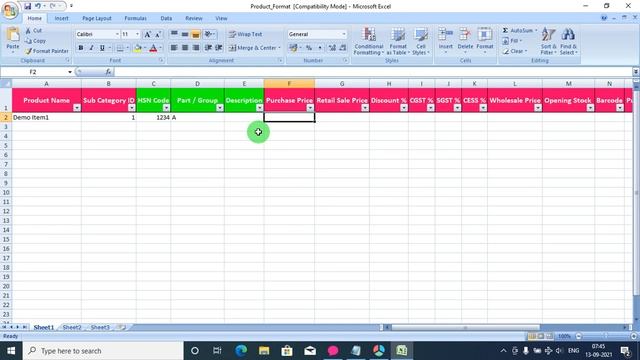Expand the Name Box dropdown
Screen dimensions: 640x360
pos(70,72)
